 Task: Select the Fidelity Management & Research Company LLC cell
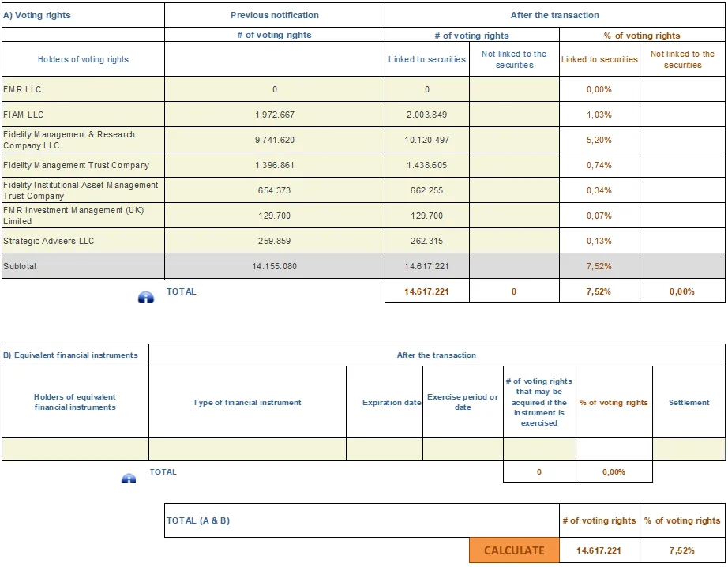(x=83, y=140)
